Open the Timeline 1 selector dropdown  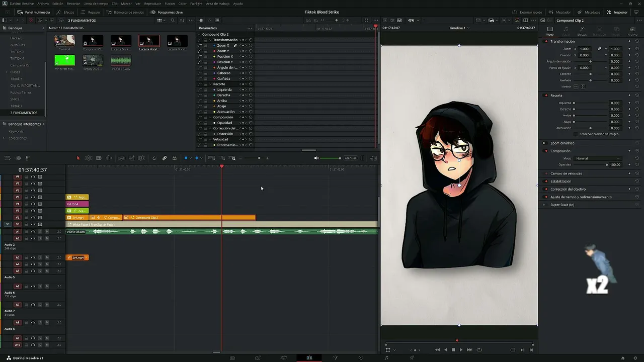tap(459, 28)
